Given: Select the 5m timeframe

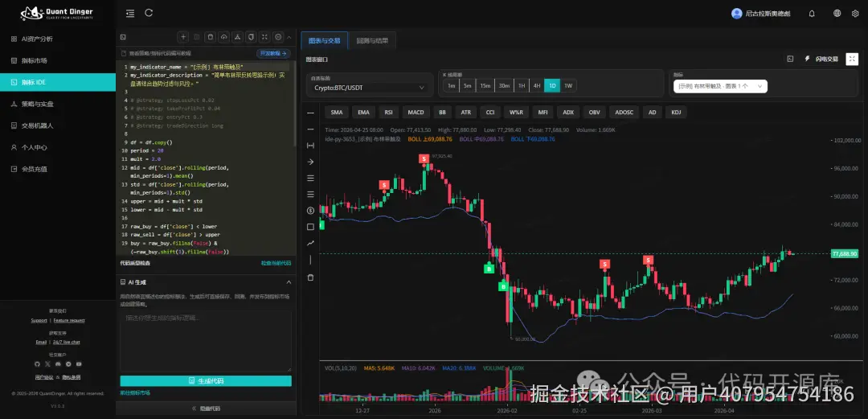Looking at the screenshot, I should click(468, 86).
